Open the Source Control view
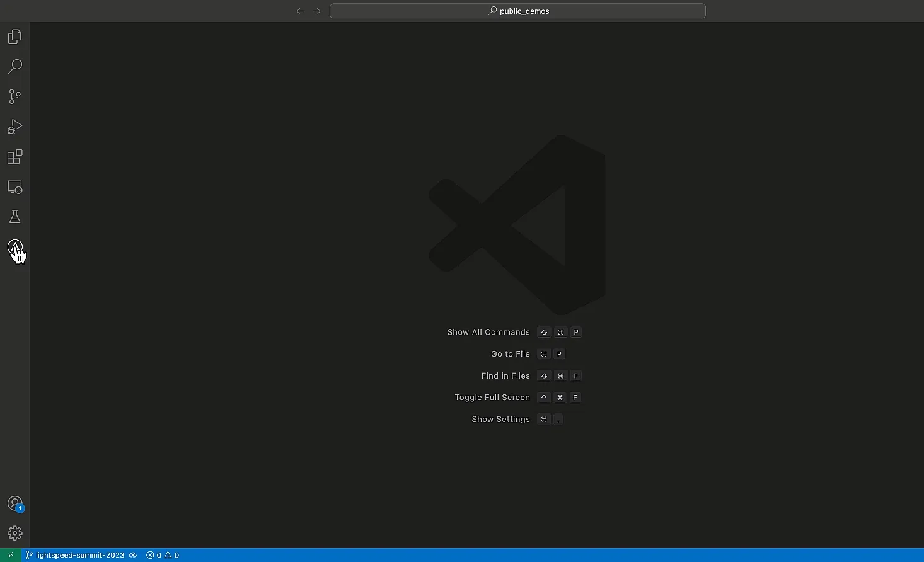Image resolution: width=924 pixels, height=562 pixels. (x=14, y=96)
